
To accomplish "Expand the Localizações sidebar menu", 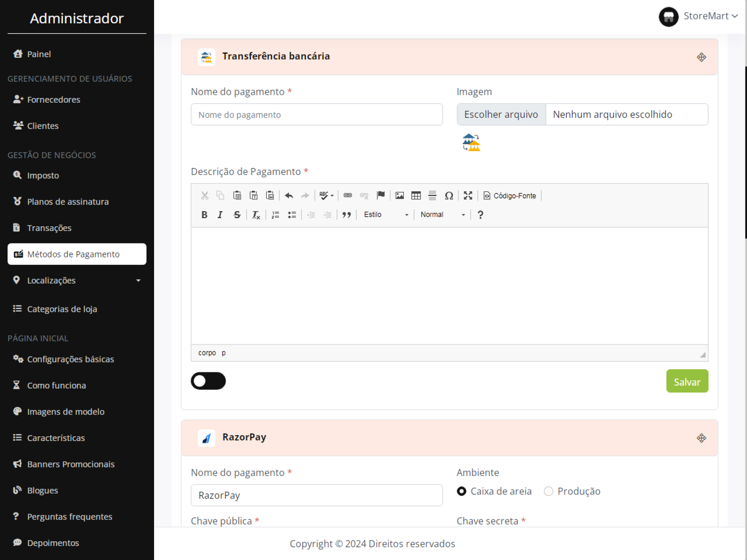I will coord(77,280).
